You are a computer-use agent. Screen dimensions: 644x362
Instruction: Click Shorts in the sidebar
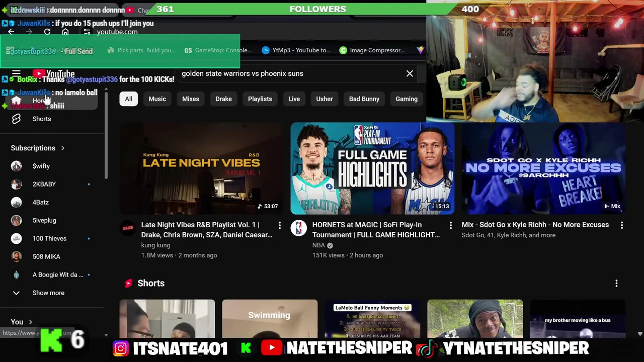pos(42,119)
